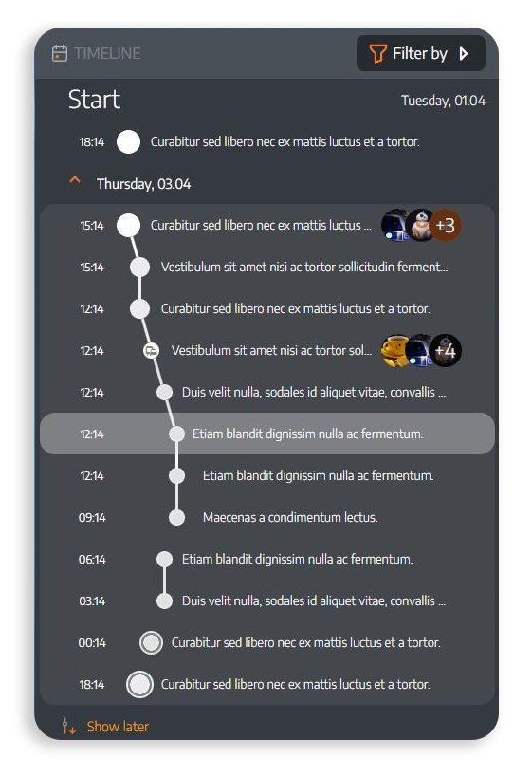This screenshot has width=532, height=776.
Task: Open the TIMELINE header label
Action: 107,53
